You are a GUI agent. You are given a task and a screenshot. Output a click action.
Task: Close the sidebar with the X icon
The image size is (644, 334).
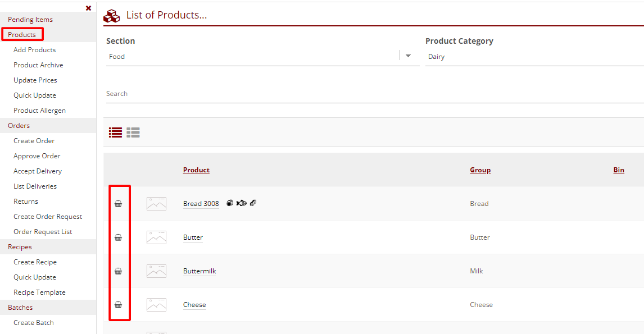pyautogui.click(x=88, y=8)
